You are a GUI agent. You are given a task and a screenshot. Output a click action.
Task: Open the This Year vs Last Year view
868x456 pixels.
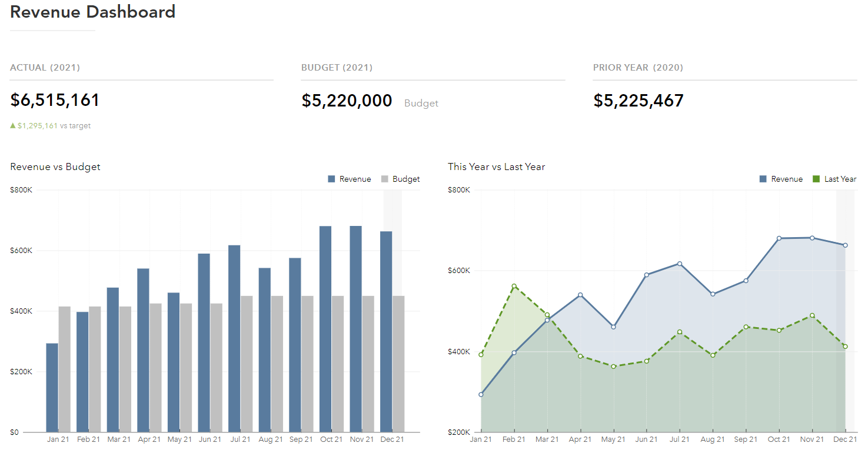(496, 167)
